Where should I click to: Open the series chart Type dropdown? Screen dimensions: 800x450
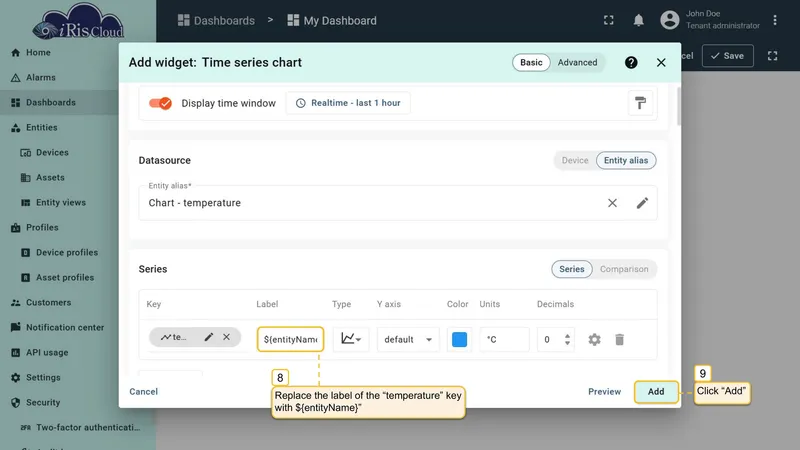pos(351,339)
